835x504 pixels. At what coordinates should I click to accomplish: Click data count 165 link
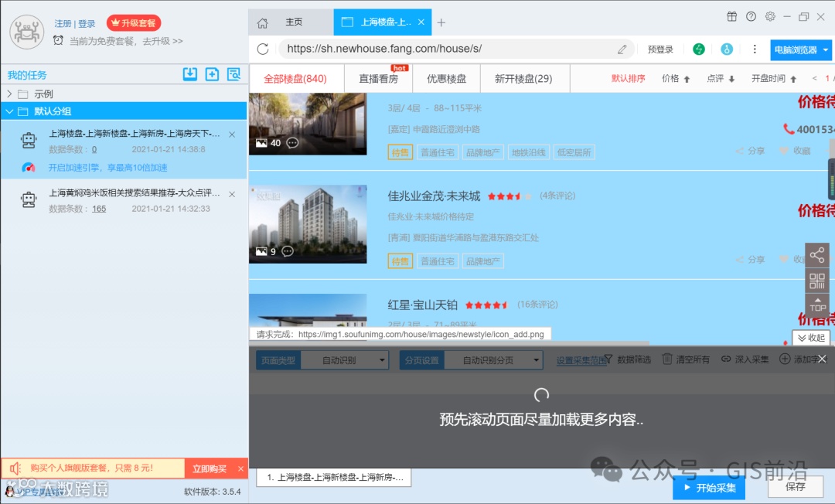coord(99,209)
